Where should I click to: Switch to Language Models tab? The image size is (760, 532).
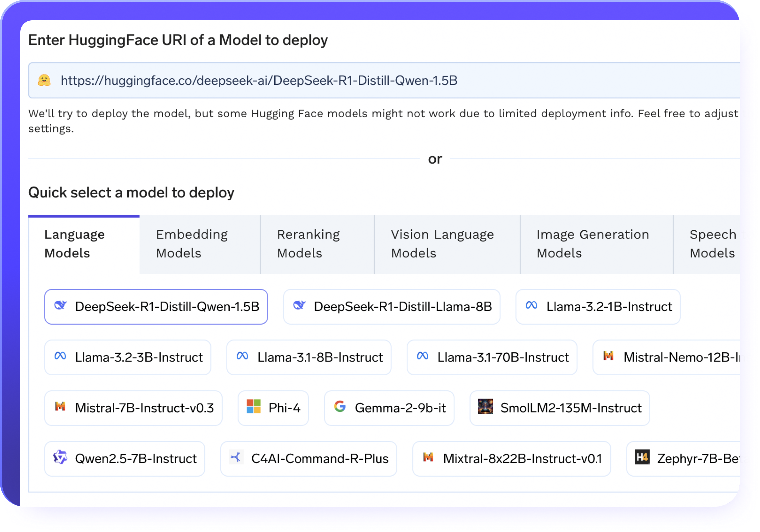pyautogui.click(x=84, y=244)
